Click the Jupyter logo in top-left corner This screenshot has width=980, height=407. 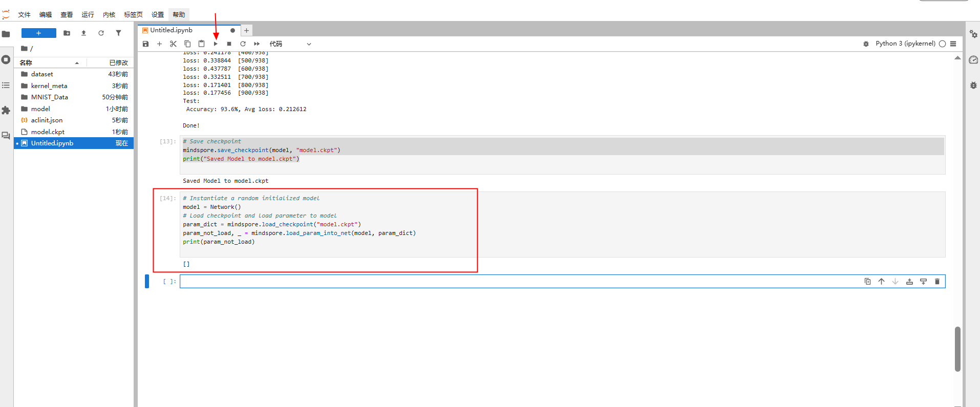[x=6, y=14]
